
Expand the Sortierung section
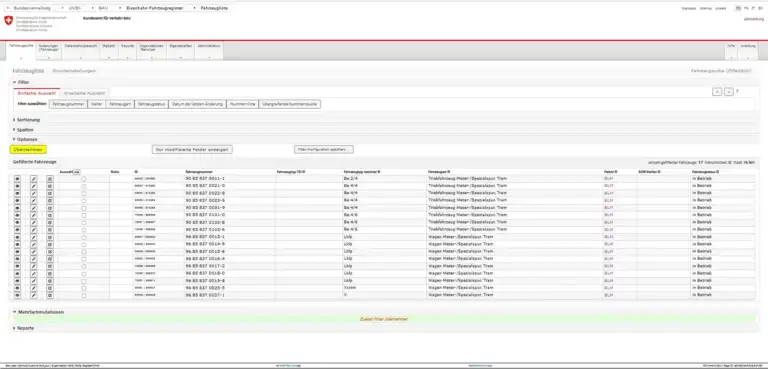26,120
